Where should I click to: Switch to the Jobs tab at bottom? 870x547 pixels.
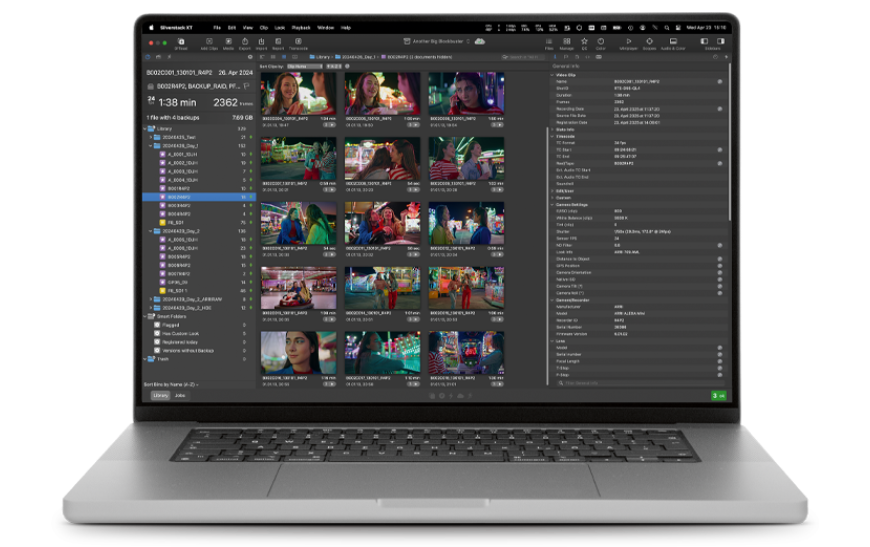point(180,396)
